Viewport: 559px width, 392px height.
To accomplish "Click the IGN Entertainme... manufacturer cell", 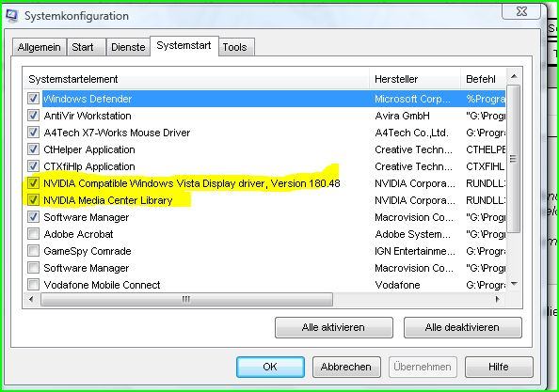I will [x=415, y=251].
